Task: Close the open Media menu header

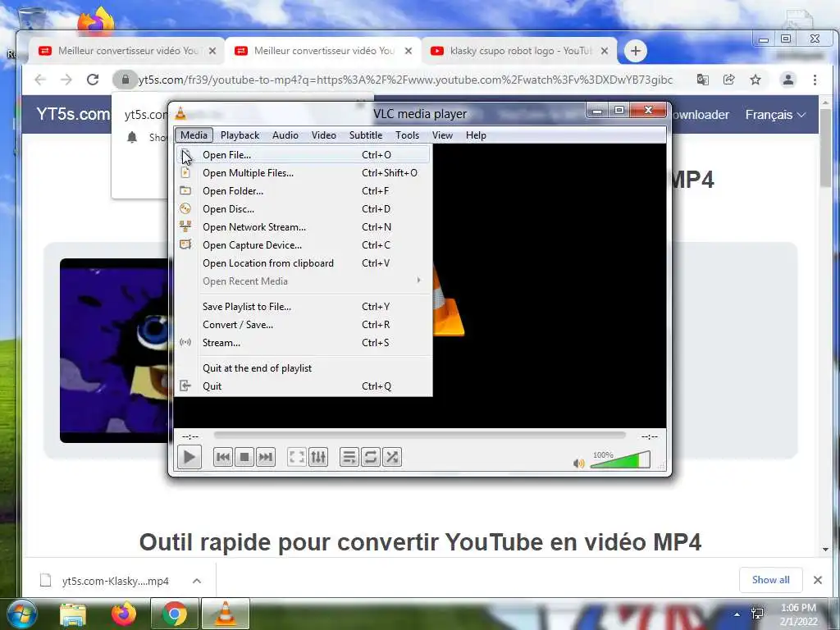Action: tap(194, 135)
